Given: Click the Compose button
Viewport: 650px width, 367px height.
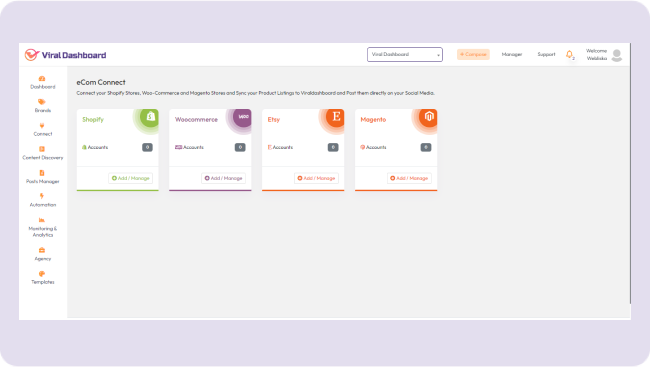Looking at the screenshot, I should point(473,54).
